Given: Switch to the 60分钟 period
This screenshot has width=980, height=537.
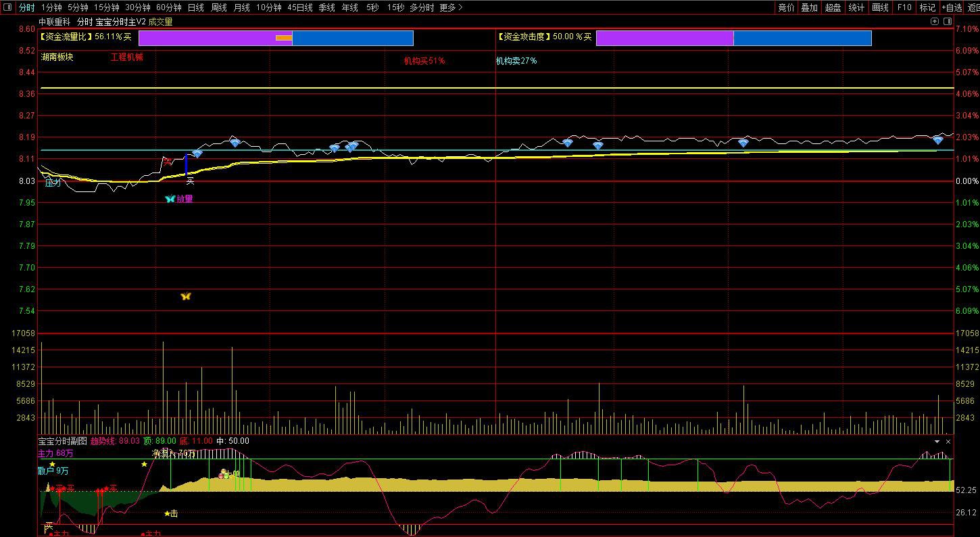Looking at the screenshot, I should (169, 7).
